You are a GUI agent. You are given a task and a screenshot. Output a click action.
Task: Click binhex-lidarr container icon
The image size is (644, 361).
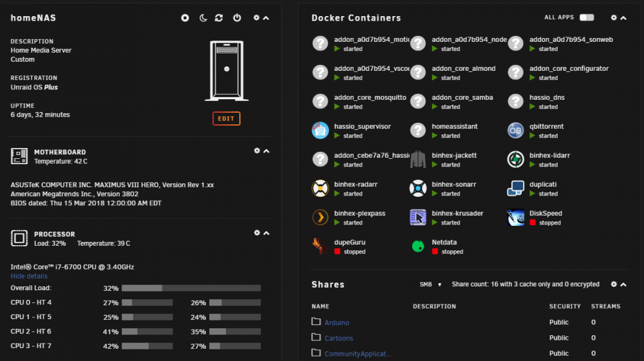515,159
